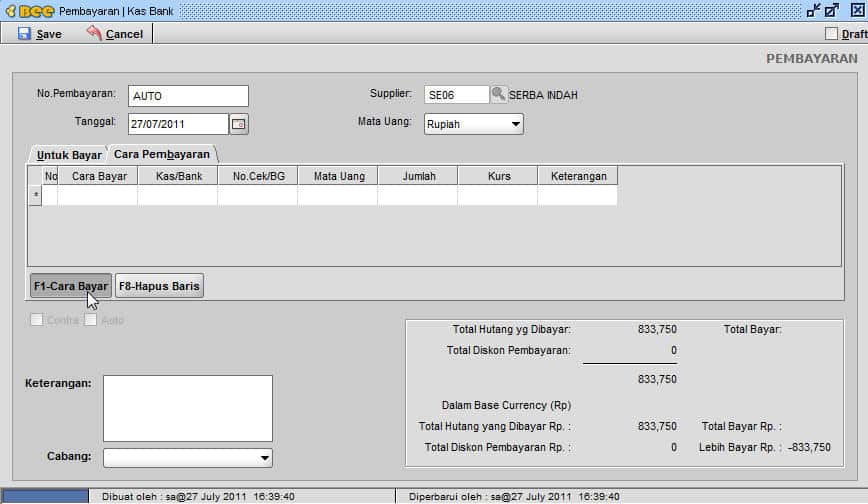Screen dimensions: 868x504
Task: Open the Cabang dropdown
Action: [188, 457]
